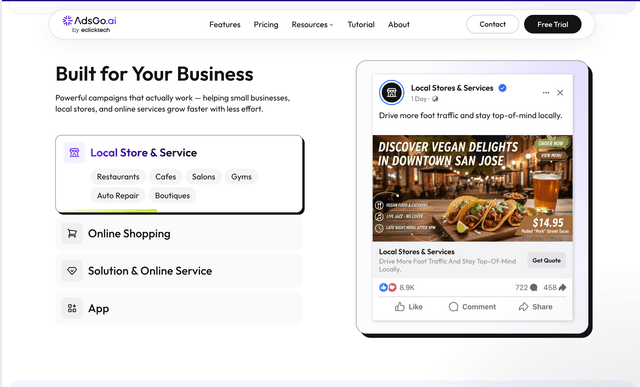
Task: Open the About page
Action: [x=399, y=24]
